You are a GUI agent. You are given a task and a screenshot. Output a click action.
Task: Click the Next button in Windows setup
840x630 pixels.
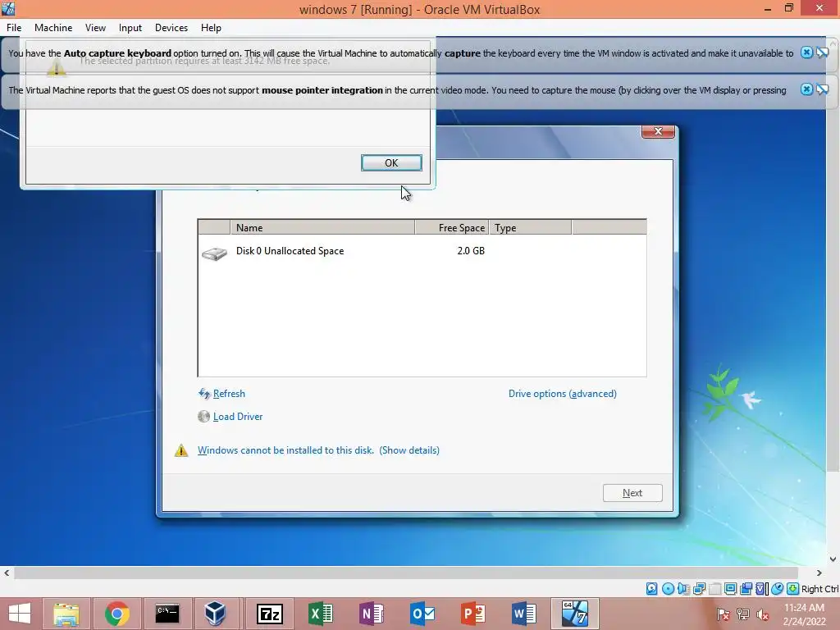click(x=632, y=493)
